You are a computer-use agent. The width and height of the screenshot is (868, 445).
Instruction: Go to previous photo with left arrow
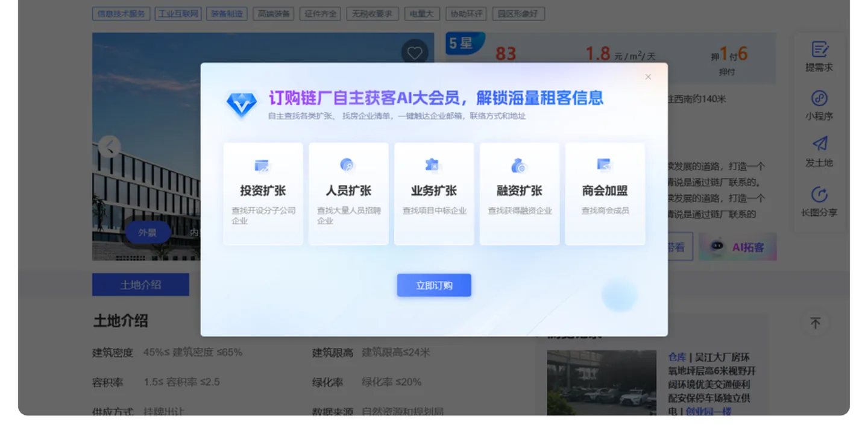110,147
